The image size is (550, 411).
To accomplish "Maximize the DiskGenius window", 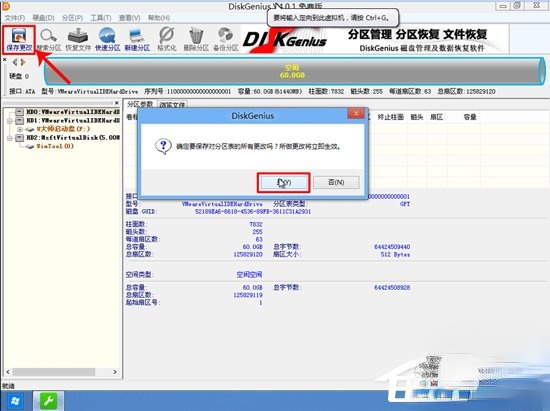I will [x=517, y=6].
